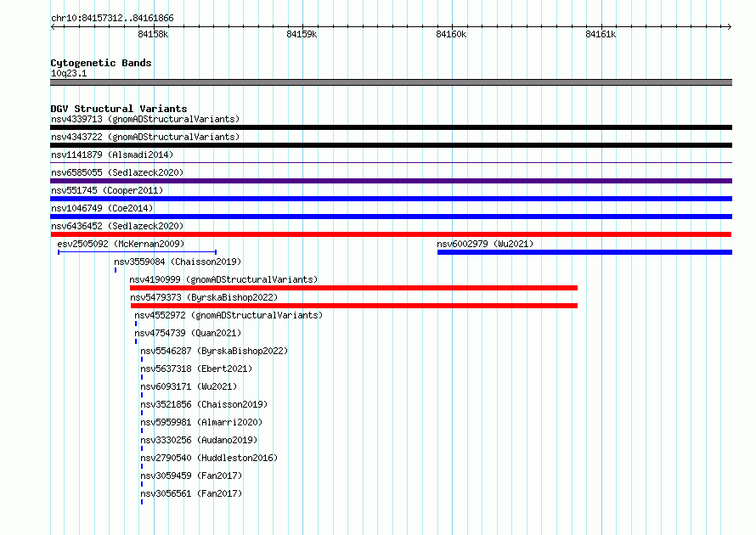This screenshot has width=756, height=535.
Task: Click the nsv4339713 gnomADStructuralVariants label
Action: point(145,119)
